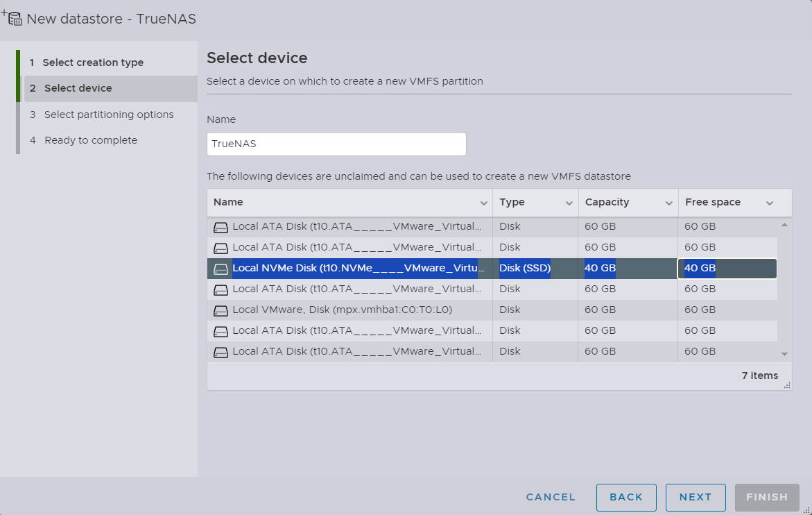Screen dimensions: 812x515
Task: Open the Type column filter chevron
Action: point(569,203)
